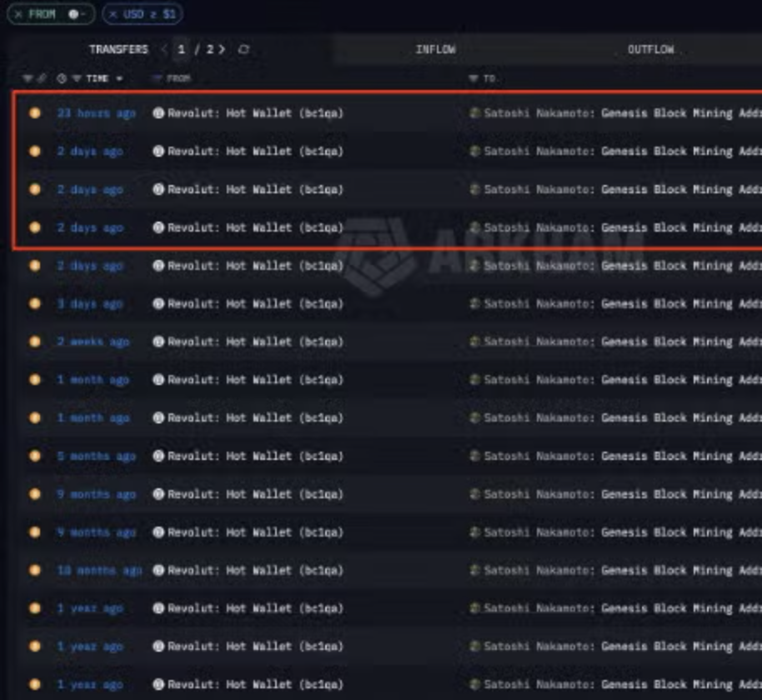Open the TO column filter
The height and width of the screenshot is (700, 762).
pos(474,78)
